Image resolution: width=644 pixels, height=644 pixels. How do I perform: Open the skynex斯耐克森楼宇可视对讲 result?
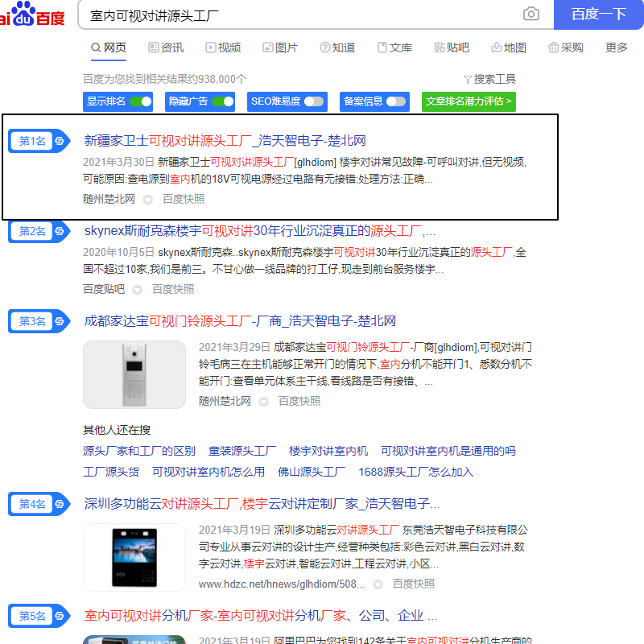259,231
